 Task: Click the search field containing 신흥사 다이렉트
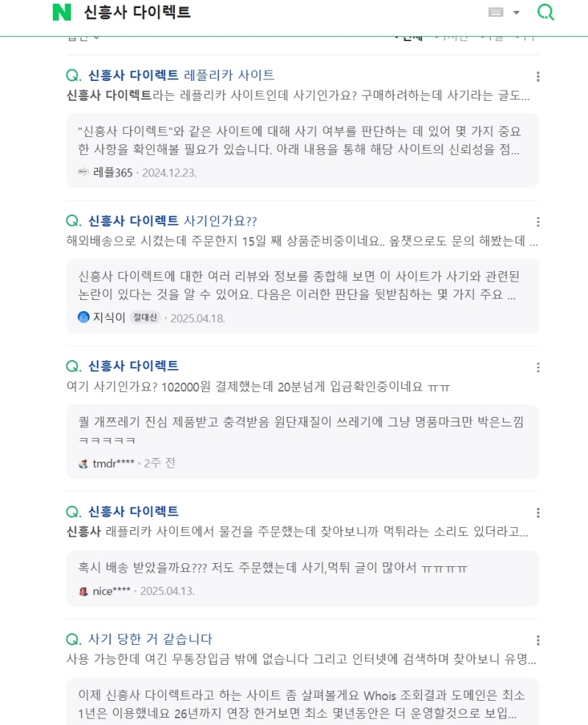(x=279, y=12)
